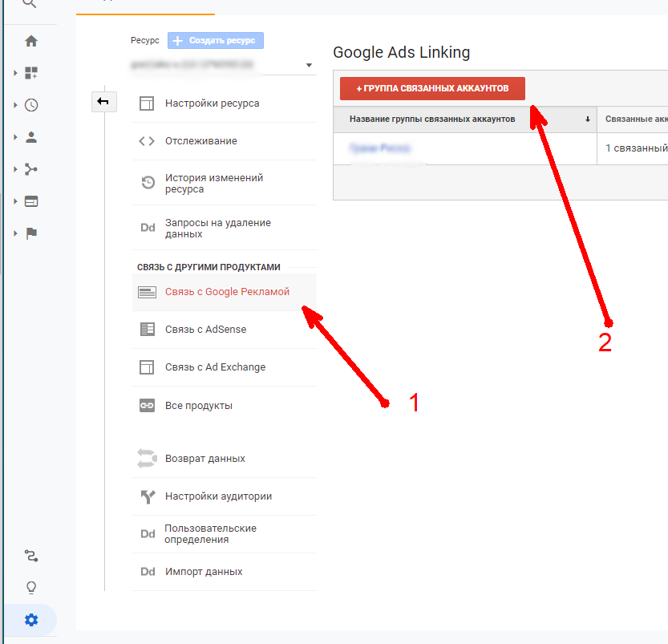Click the Возврат данных arrows icon
This screenshot has height=644, width=668.
pos(147,458)
